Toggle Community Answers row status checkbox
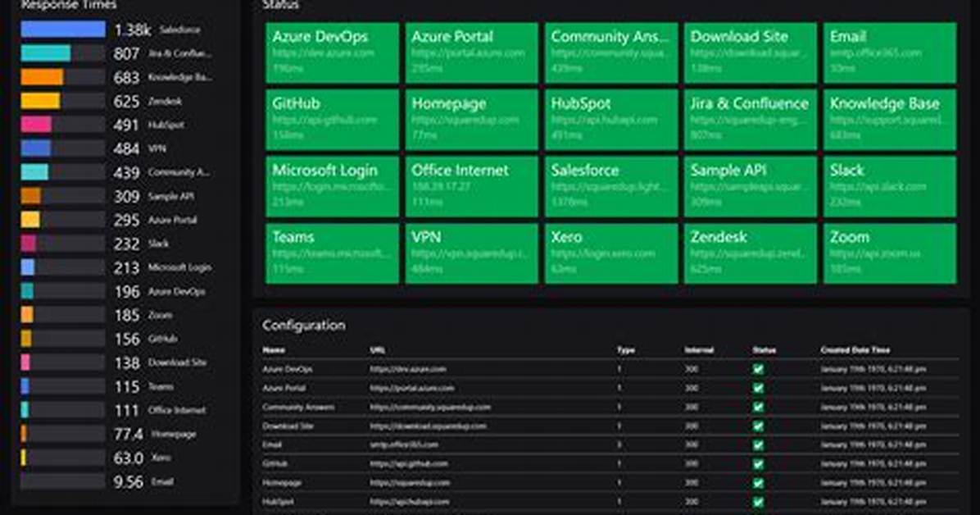The width and height of the screenshot is (980, 515). tap(758, 408)
